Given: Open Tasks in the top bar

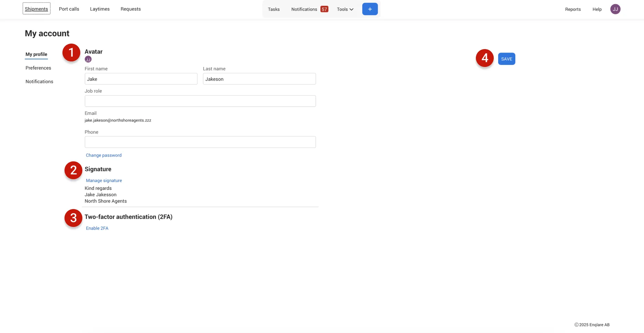Looking at the screenshot, I should 274,9.
